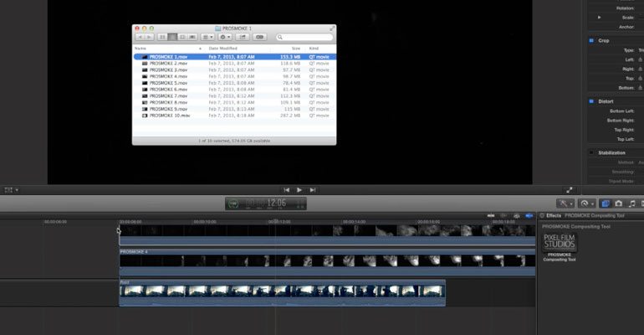Toggle Finder full screen arrows

(x=332, y=28)
